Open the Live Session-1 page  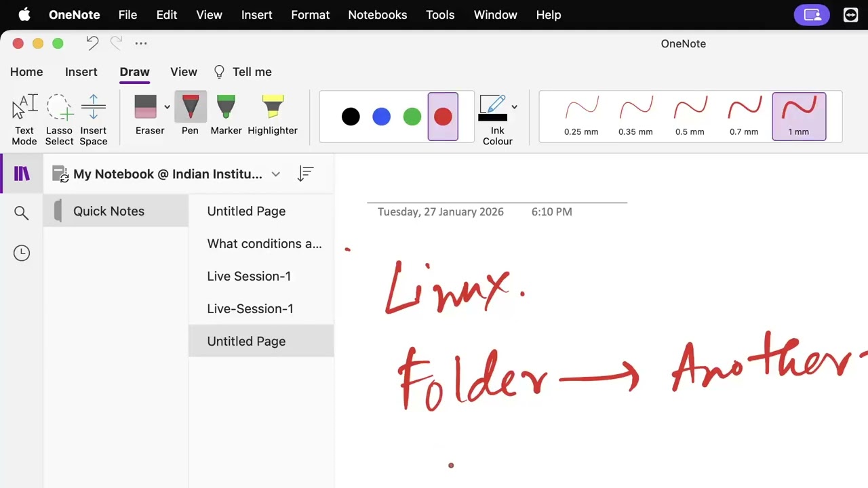pyautogui.click(x=261, y=276)
